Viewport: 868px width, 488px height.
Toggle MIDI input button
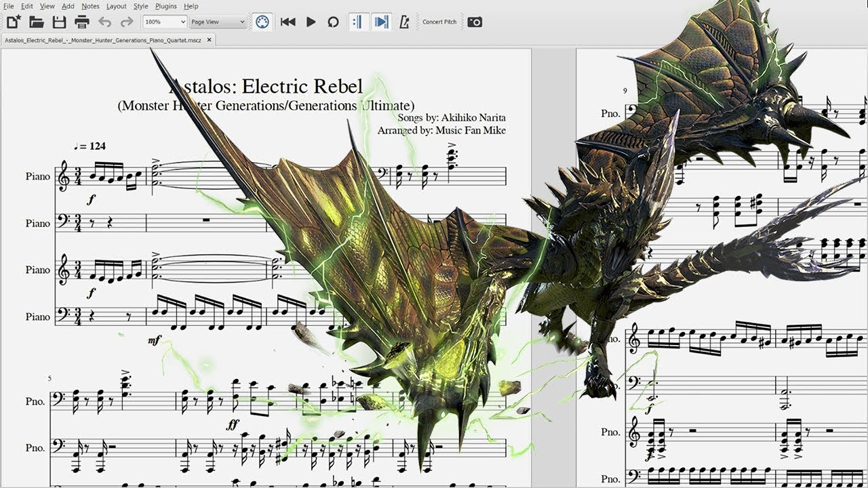coord(262,22)
